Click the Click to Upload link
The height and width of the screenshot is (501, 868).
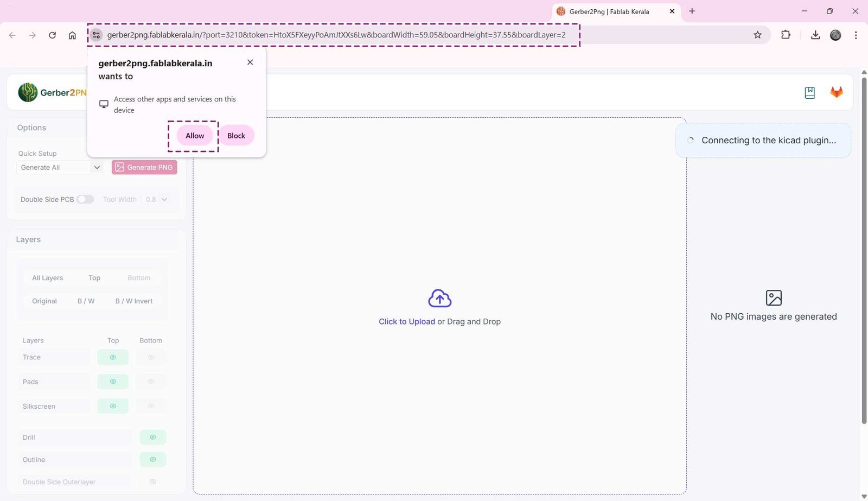tap(407, 321)
